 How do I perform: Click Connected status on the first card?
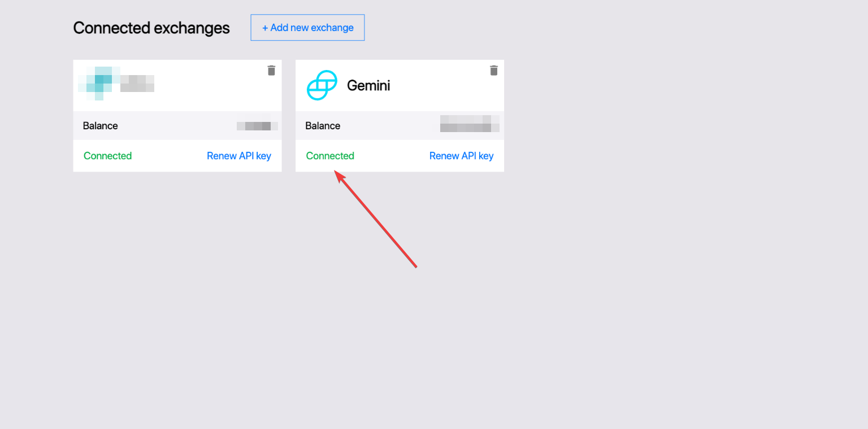(107, 156)
